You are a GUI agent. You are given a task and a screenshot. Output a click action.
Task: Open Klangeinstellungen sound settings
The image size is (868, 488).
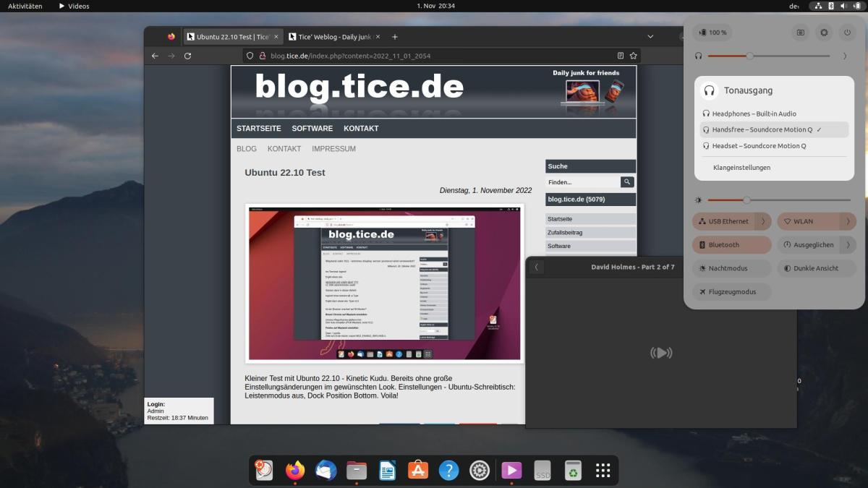coord(741,168)
